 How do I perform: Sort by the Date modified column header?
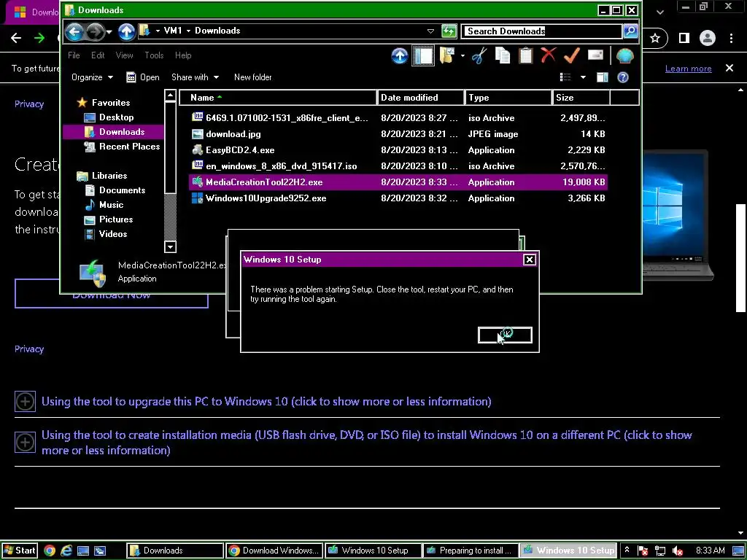click(421, 98)
